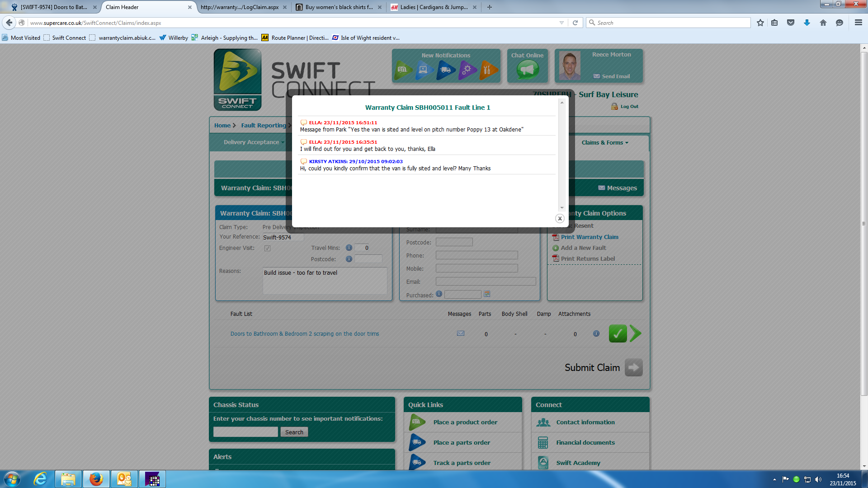868x488 pixels.
Task: Toggle the Engineer Visit checkbox
Action: click(267, 248)
